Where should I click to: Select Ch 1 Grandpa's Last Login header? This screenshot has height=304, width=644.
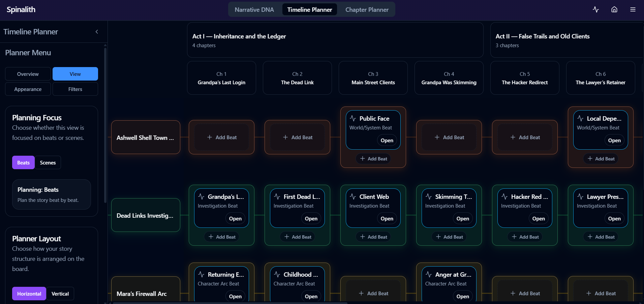click(221, 78)
